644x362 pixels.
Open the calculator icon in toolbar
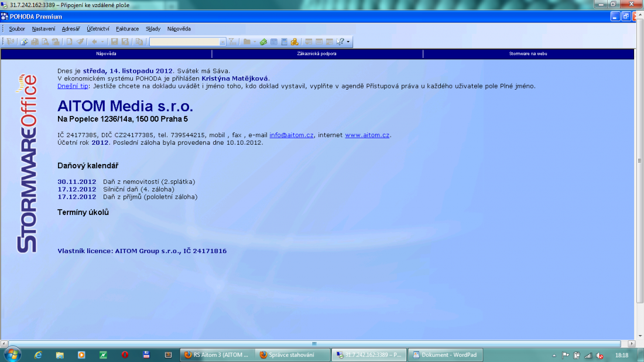pyautogui.click(x=284, y=42)
